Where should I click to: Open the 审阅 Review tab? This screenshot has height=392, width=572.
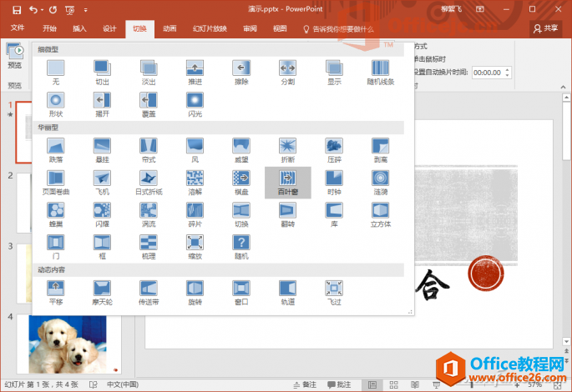pos(250,28)
